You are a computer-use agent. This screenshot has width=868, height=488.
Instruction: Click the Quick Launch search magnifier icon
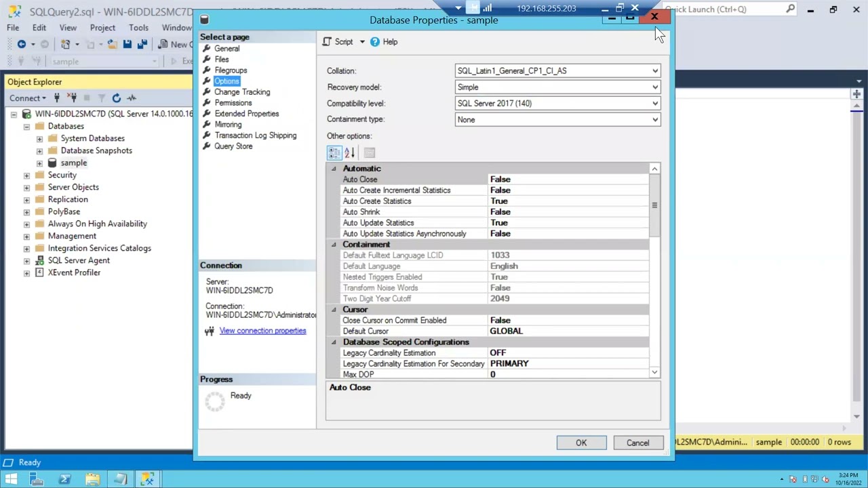click(x=790, y=9)
